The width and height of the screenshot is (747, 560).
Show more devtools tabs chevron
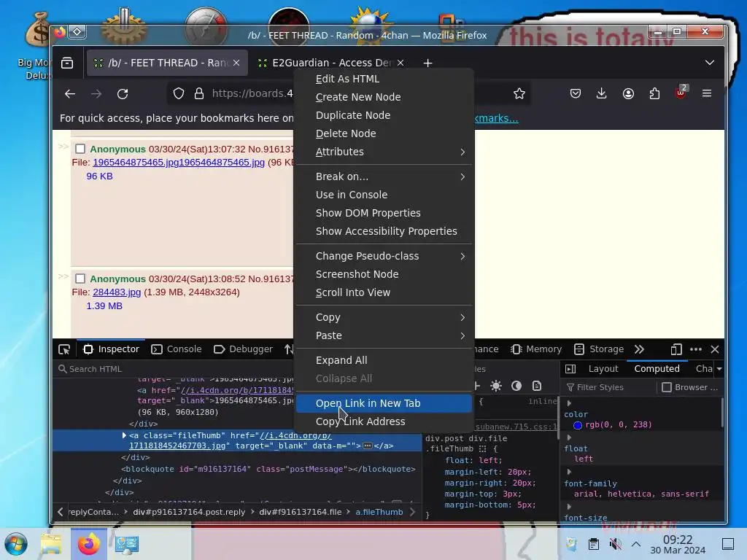click(639, 349)
